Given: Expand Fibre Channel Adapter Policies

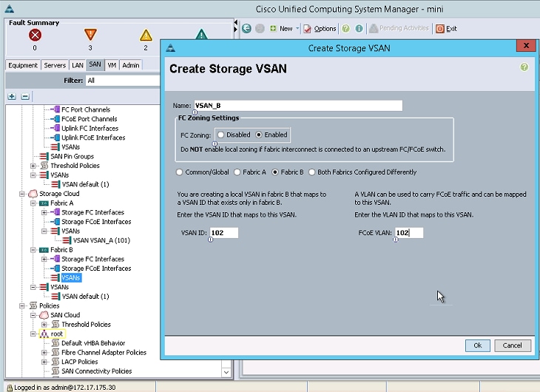Looking at the screenshot, I should (44, 352).
